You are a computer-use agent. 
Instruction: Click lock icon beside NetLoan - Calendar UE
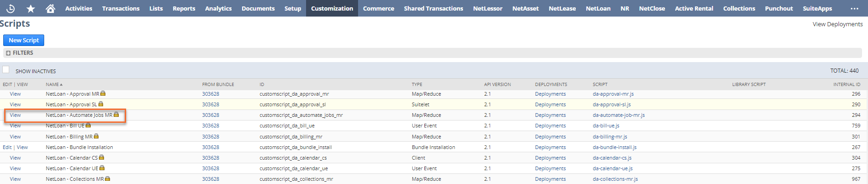point(102,168)
